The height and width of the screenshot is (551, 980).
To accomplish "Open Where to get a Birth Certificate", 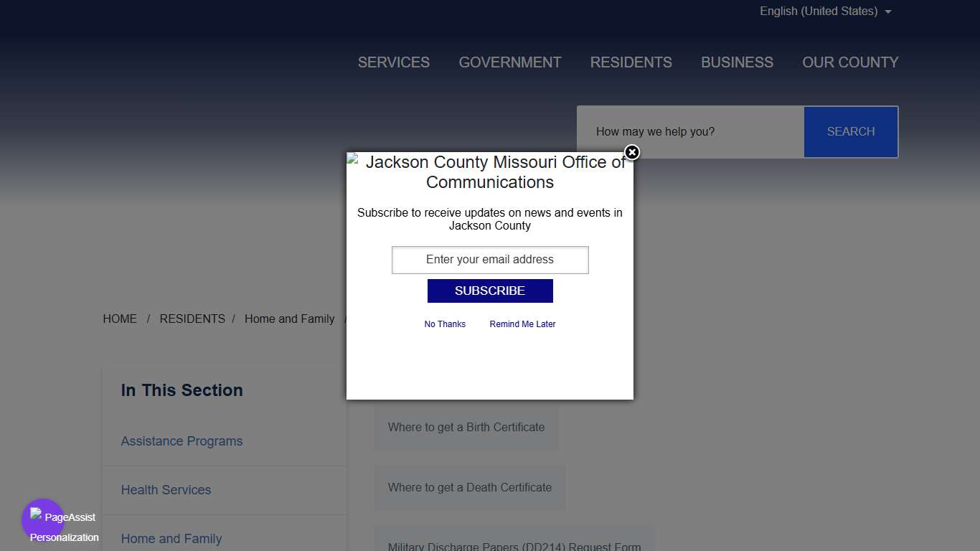I will (x=466, y=428).
